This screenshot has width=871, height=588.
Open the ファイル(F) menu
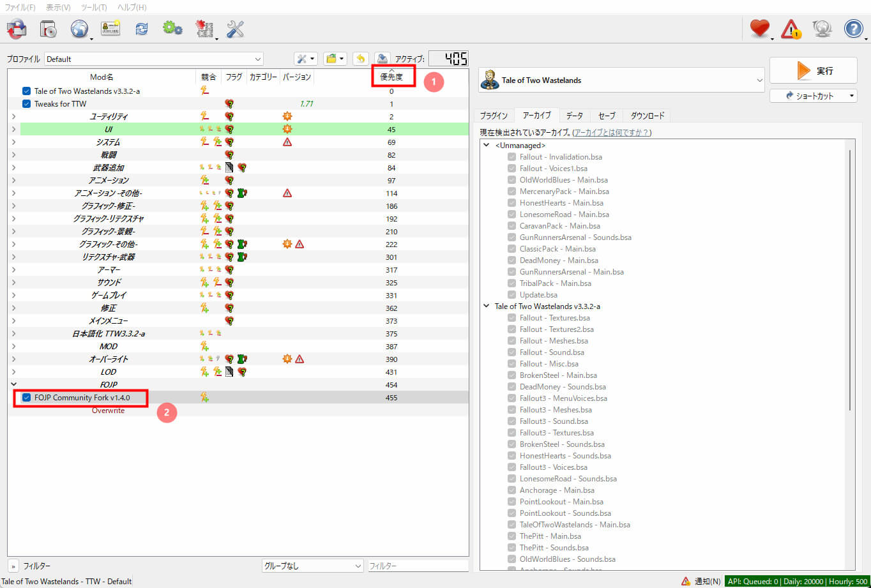[20, 7]
